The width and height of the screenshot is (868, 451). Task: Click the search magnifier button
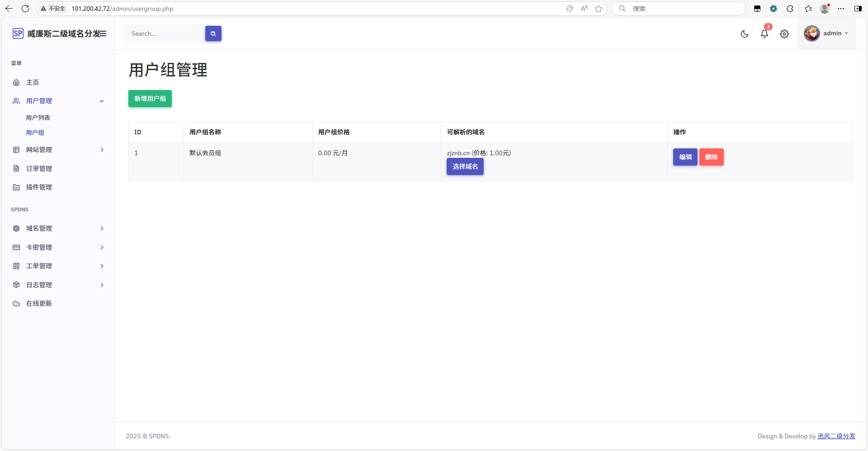[x=213, y=33]
